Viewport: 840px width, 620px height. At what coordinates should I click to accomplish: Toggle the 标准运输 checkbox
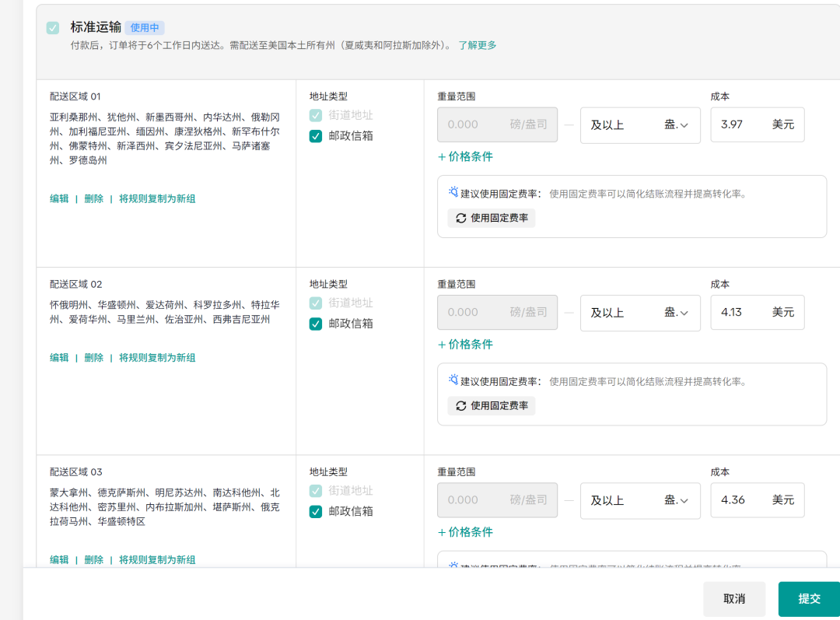tap(53, 28)
